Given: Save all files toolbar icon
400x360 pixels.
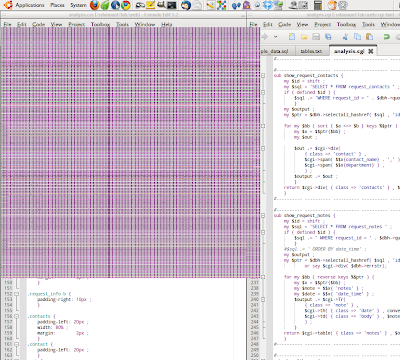Looking at the screenshot, I should click(328, 37).
